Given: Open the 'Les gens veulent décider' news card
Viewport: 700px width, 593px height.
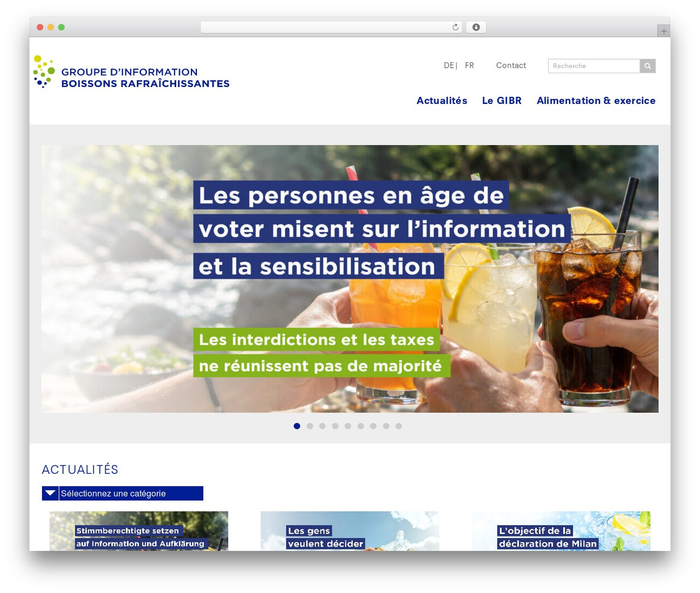Looking at the screenshot, I should tap(350, 531).
